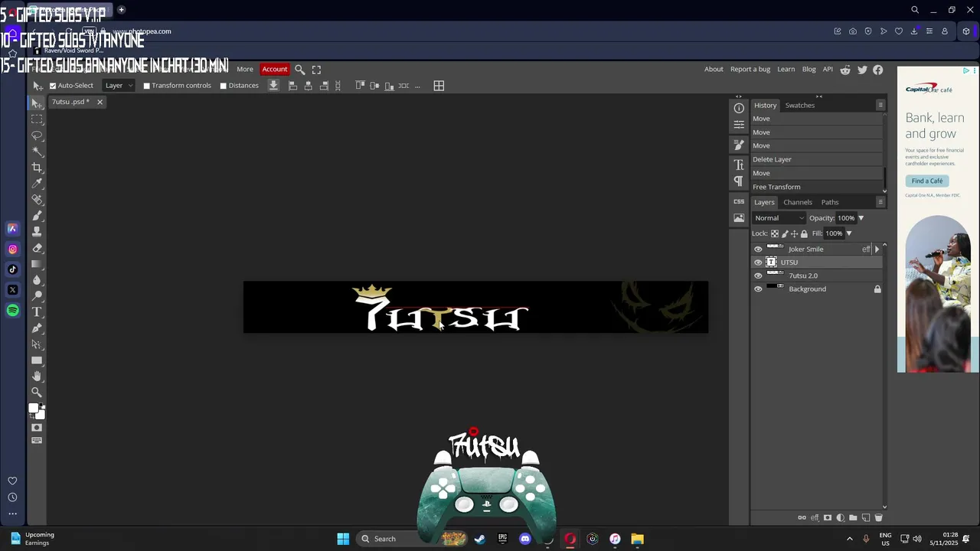Toggle lock all padlock in Lock row
The image size is (980, 551).
[804, 233]
